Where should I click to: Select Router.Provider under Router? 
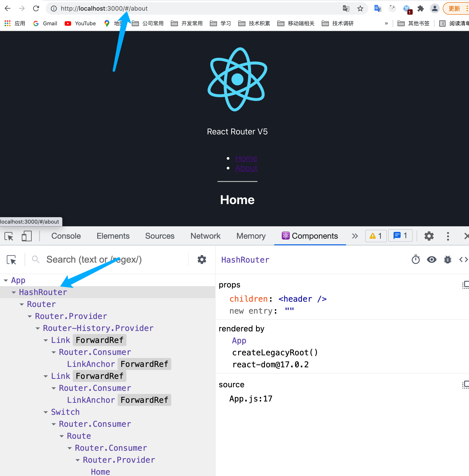click(x=71, y=316)
